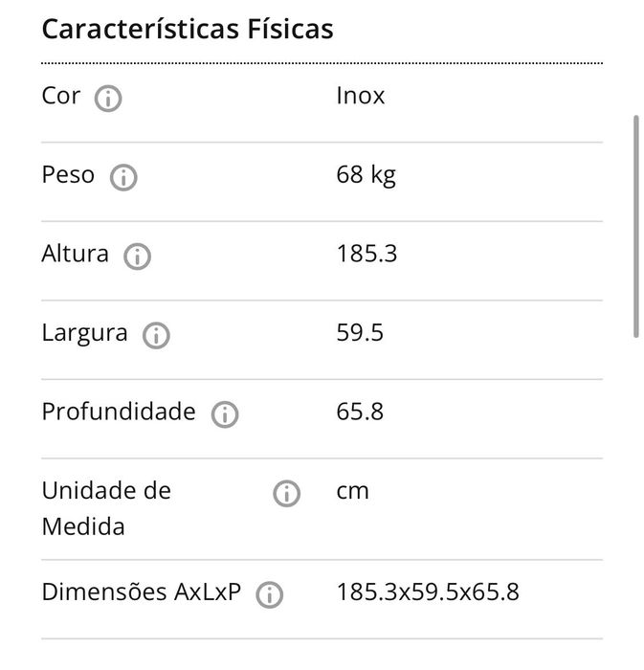This screenshot has width=644, height=670.
Task: Show info about Altura
Action: point(138,257)
